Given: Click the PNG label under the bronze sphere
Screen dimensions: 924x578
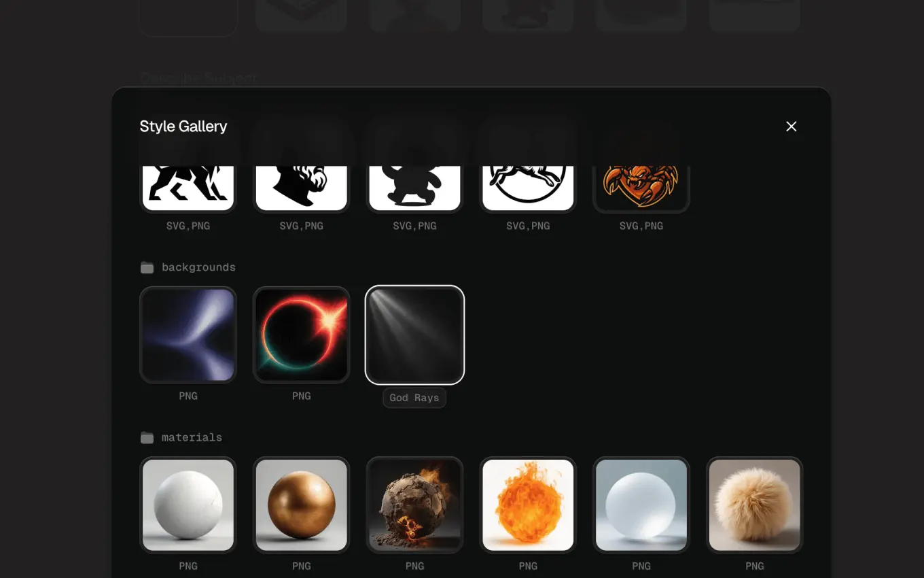Looking at the screenshot, I should click(x=302, y=566).
